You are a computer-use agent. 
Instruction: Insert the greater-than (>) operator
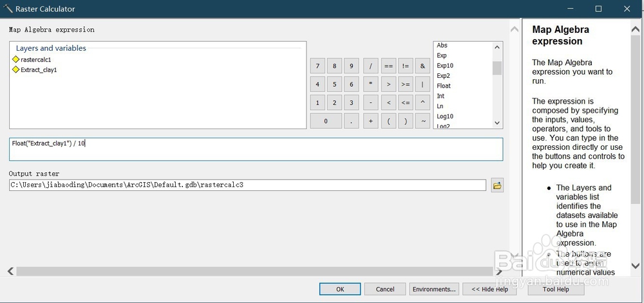[388, 84]
